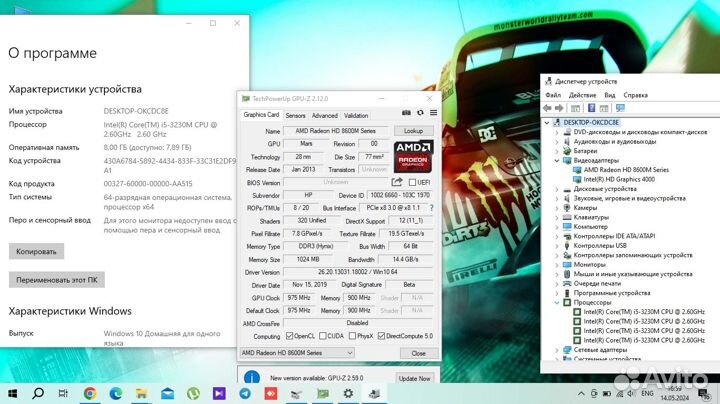Click the Update Now button
This screenshot has height=404, width=720.
415,378
